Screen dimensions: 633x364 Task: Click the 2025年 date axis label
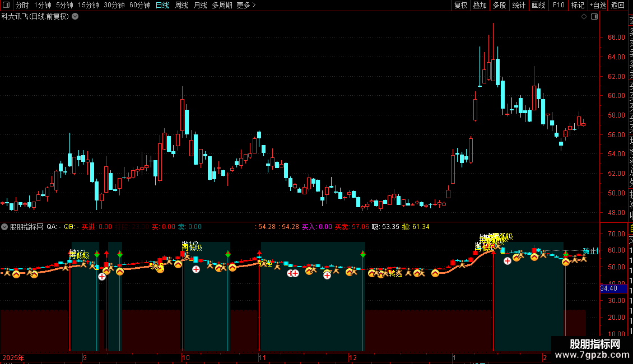point(13,357)
